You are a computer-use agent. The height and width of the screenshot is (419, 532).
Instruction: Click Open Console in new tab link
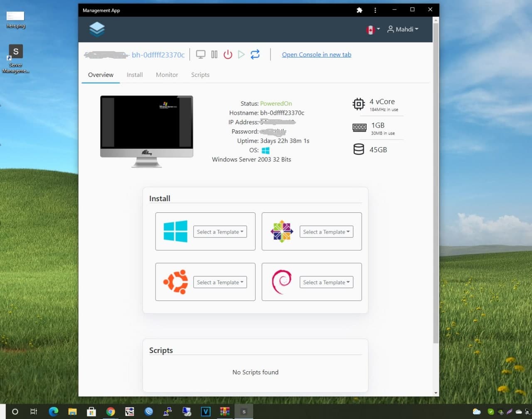(x=316, y=54)
